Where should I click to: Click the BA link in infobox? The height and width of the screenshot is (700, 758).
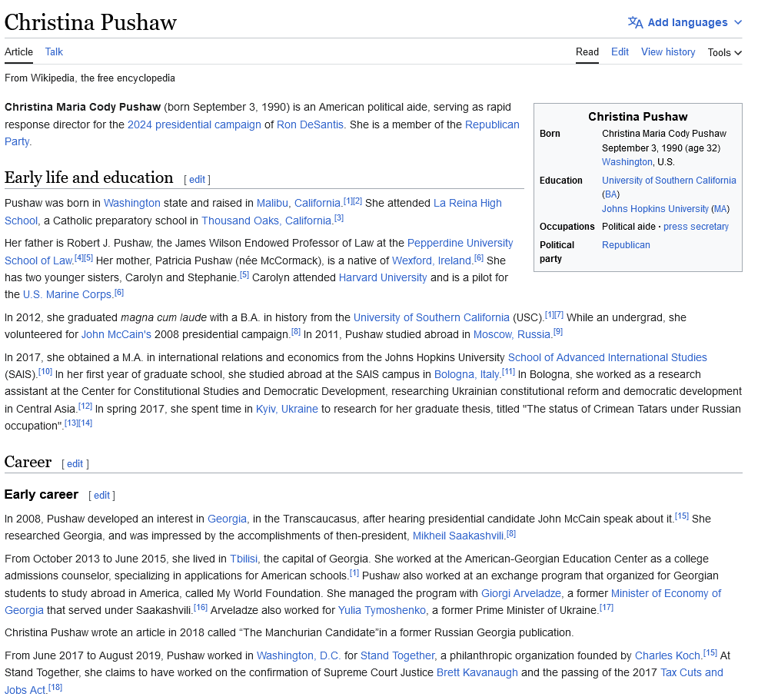[x=611, y=194]
